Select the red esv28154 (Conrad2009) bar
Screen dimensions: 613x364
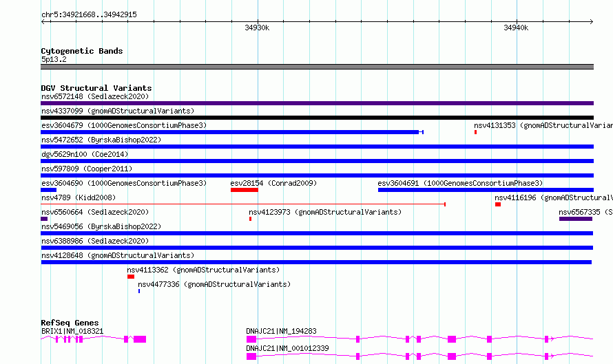(x=245, y=190)
